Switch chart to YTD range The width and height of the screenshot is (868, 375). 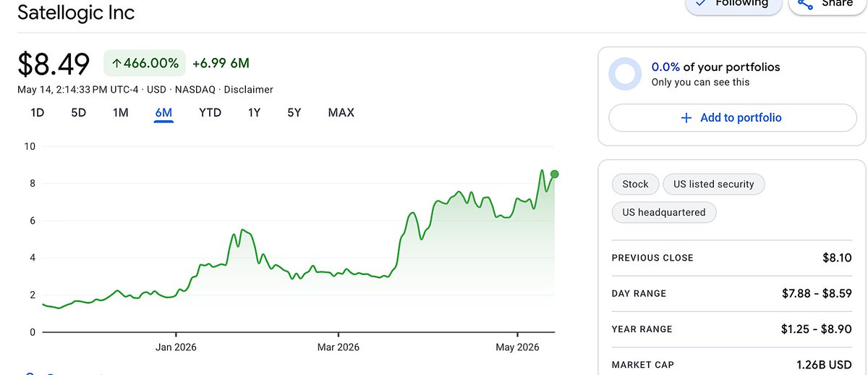(x=210, y=113)
